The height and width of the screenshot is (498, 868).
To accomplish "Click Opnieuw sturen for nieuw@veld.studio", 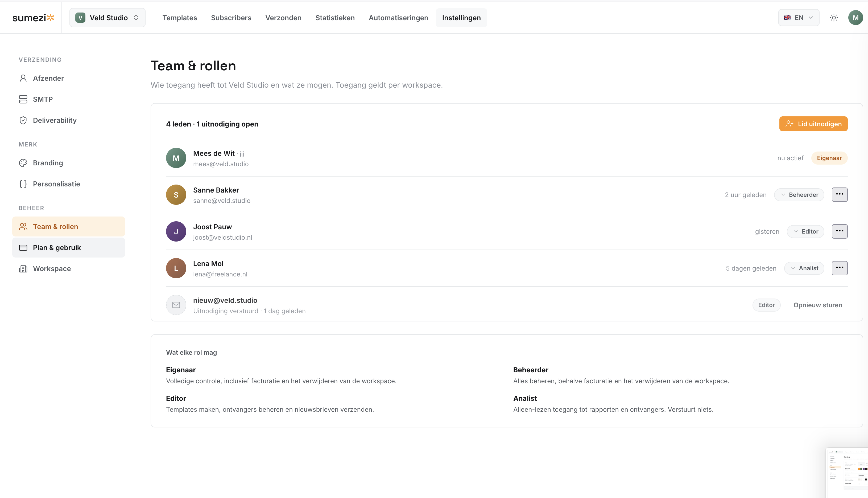I will tap(818, 305).
